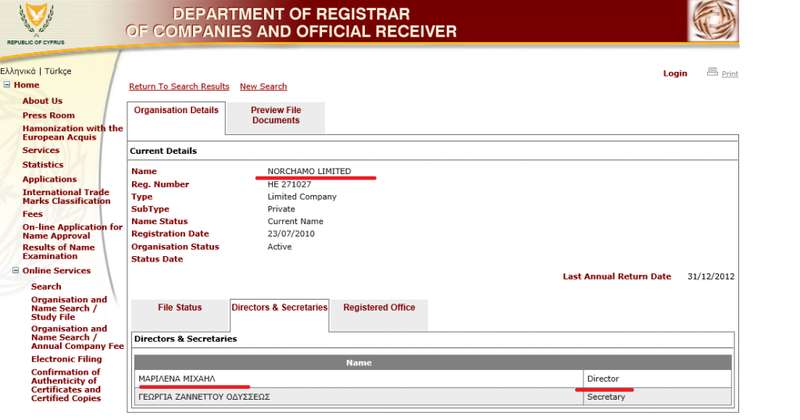Open the Press Room sidebar item
The width and height of the screenshot is (800, 420).
click(x=48, y=116)
